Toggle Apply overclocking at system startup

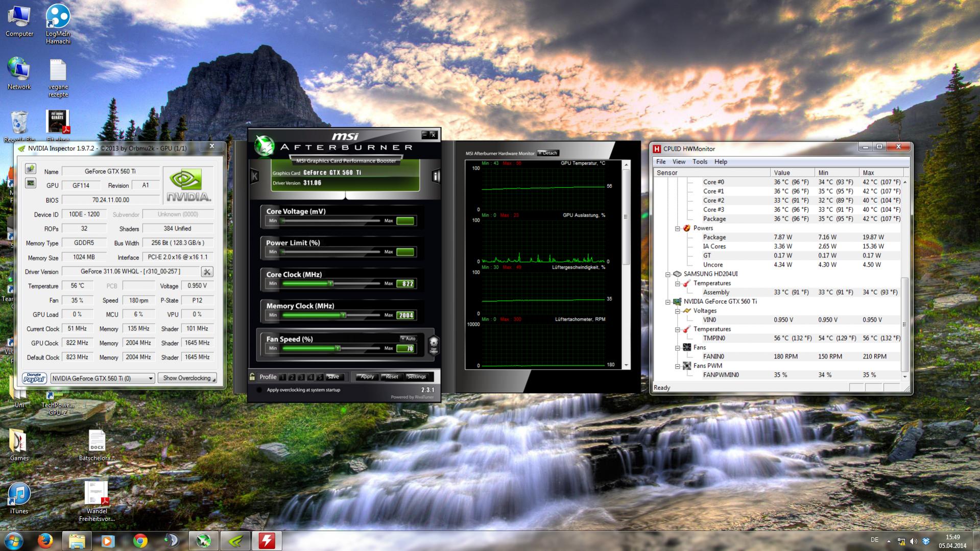pos(259,390)
